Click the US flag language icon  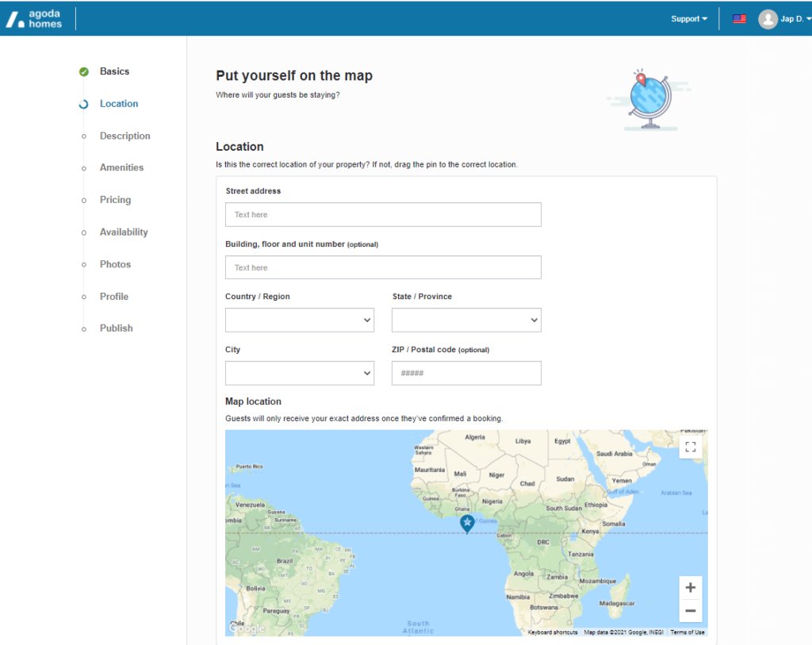click(739, 18)
